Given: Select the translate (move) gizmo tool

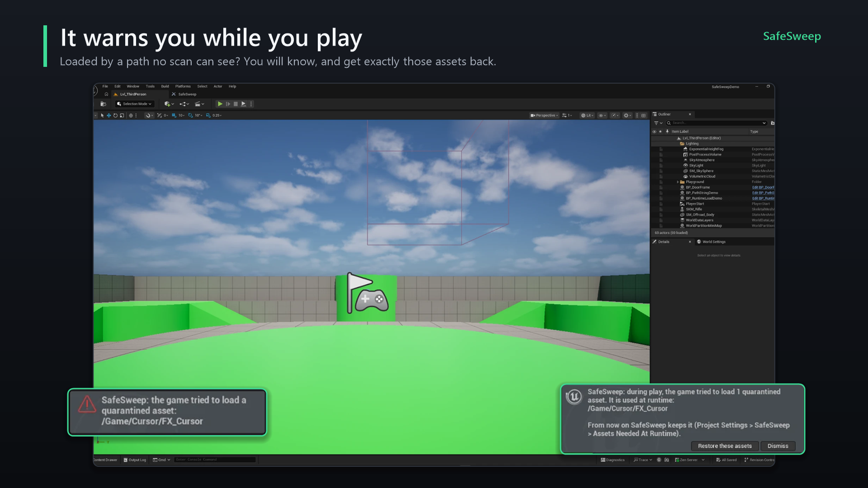Looking at the screenshot, I should pos(109,116).
